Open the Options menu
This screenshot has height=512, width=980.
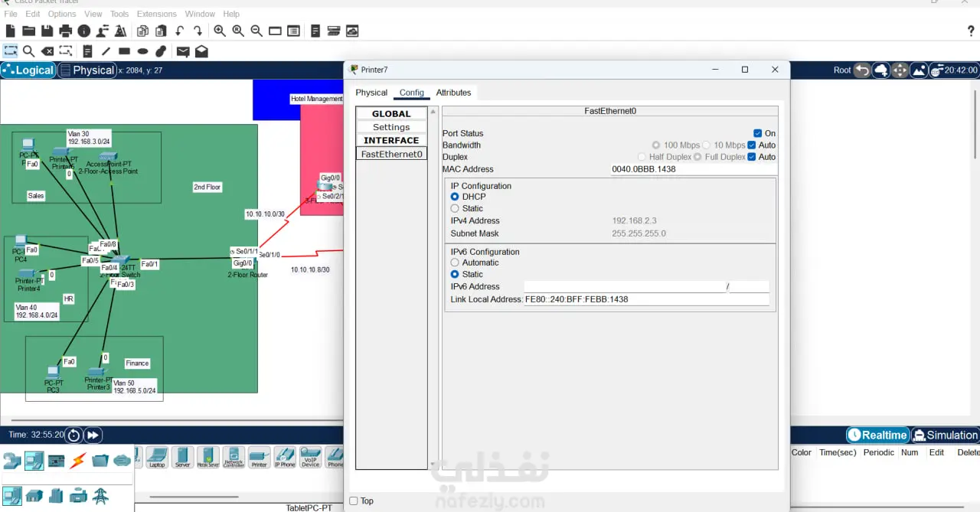(62, 14)
